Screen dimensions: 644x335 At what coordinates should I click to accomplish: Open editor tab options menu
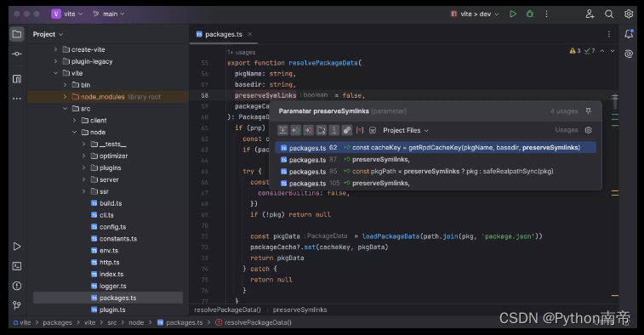click(608, 34)
